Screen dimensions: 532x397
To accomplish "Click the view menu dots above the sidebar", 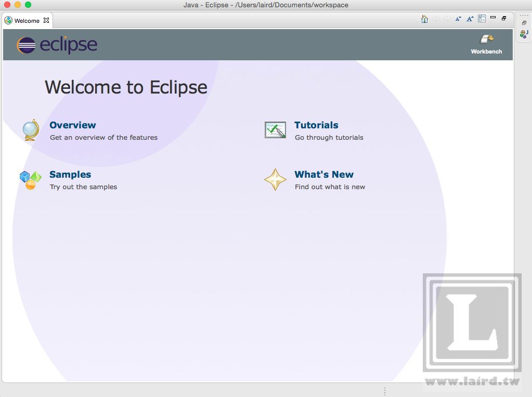I will click(524, 15).
